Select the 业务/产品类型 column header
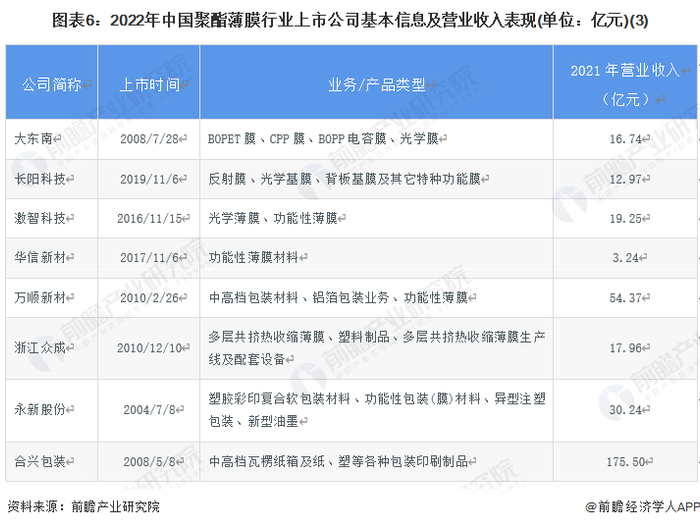700x527 pixels. tap(377, 84)
